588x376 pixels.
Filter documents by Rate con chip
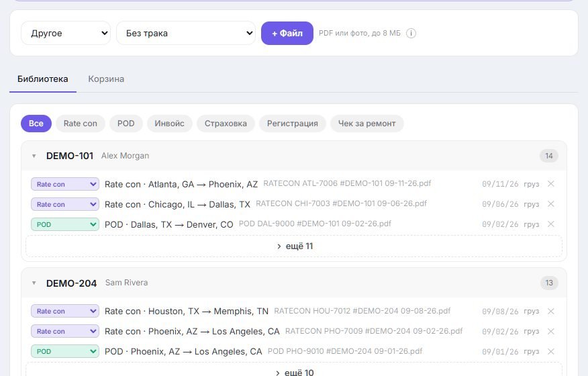[81, 124]
